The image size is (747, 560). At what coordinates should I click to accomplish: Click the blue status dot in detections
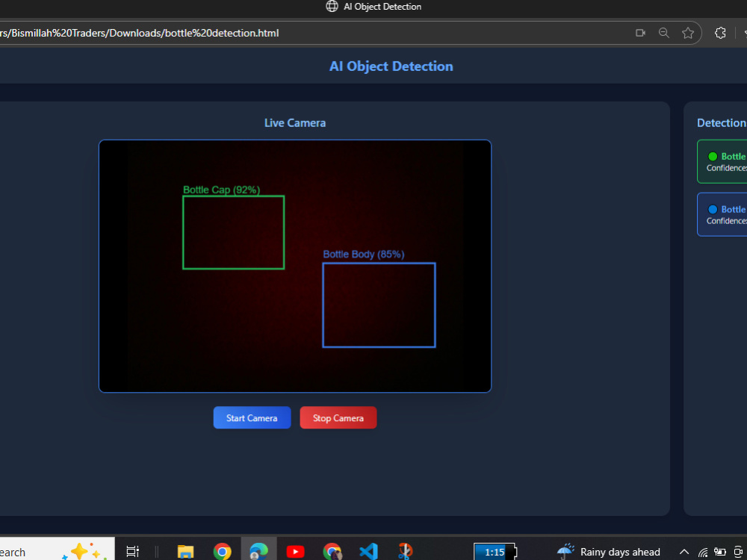click(713, 209)
